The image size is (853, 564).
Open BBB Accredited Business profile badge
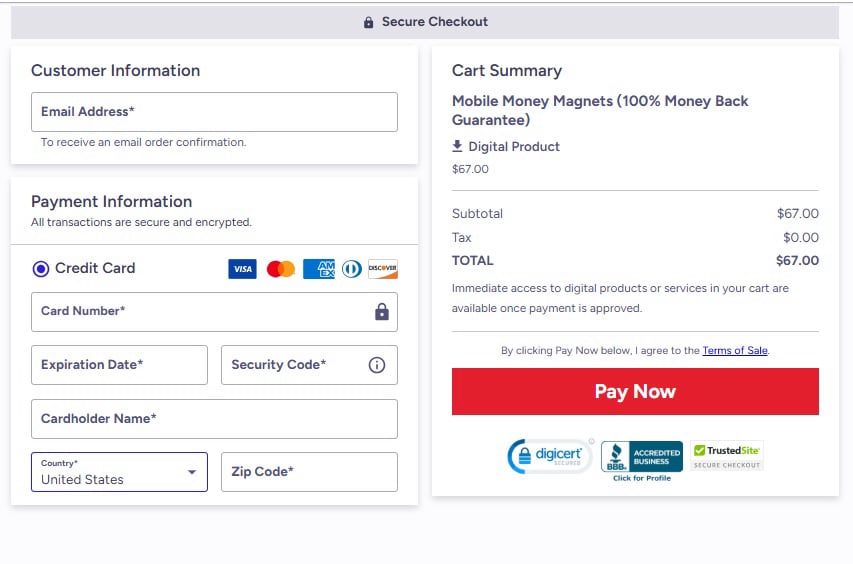642,459
